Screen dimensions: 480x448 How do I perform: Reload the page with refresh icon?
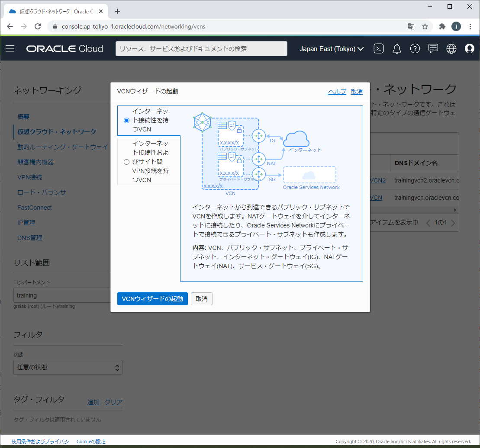pyautogui.click(x=38, y=27)
